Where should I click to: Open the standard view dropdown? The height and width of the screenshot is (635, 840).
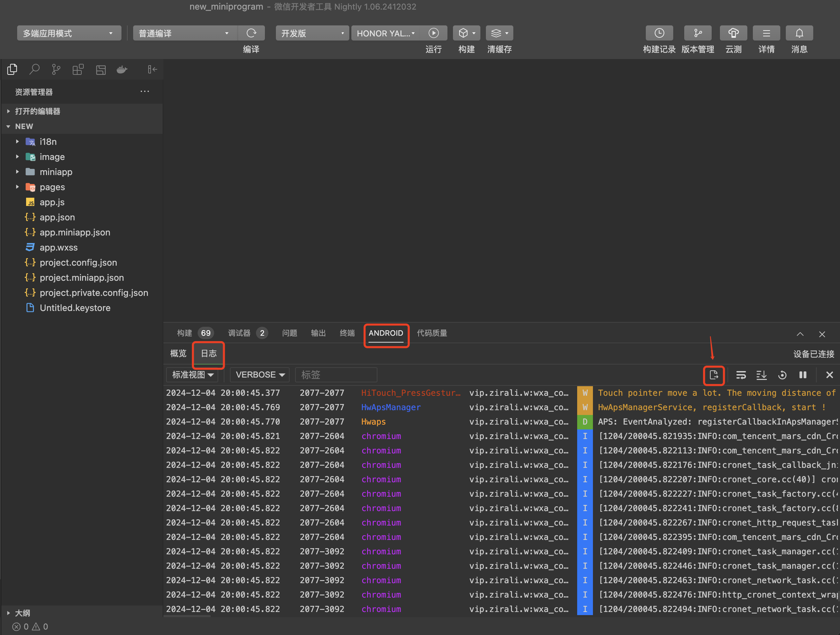click(192, 375)
